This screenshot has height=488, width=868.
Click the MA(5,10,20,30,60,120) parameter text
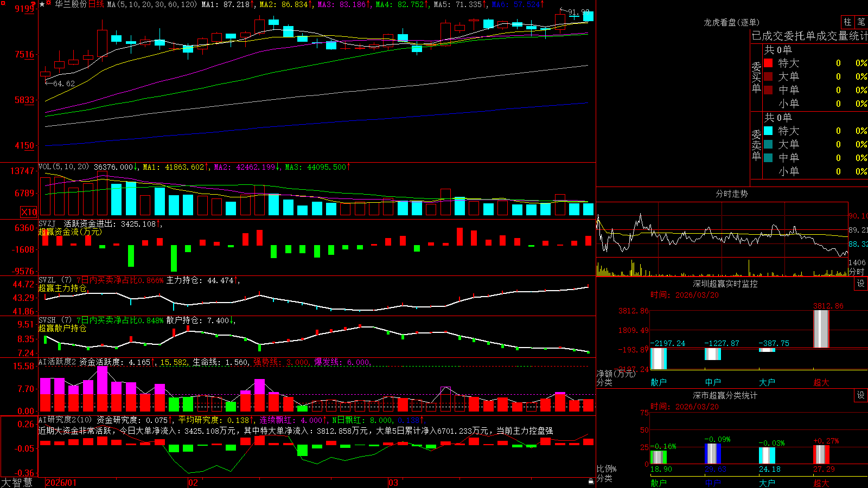[152, 4]
